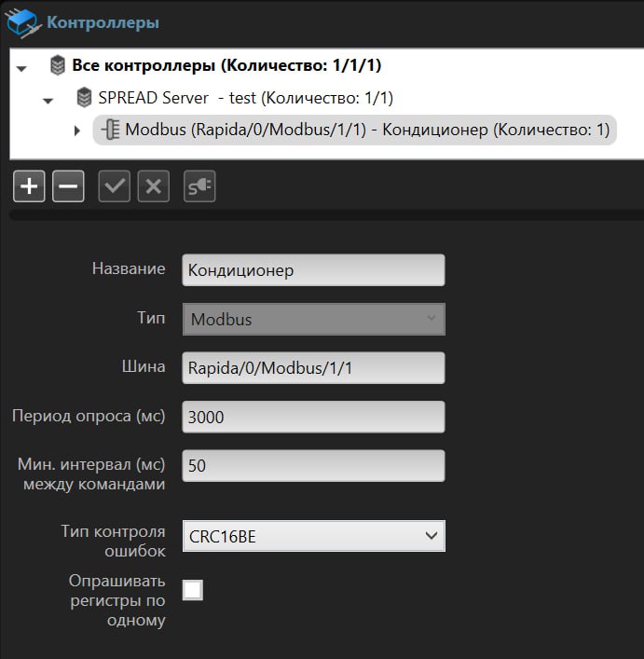Image resolution: width=644 pixels, height=659 pixels.
Task: Click the SPREAD Server node icon
Action: [x=84, y=98]
